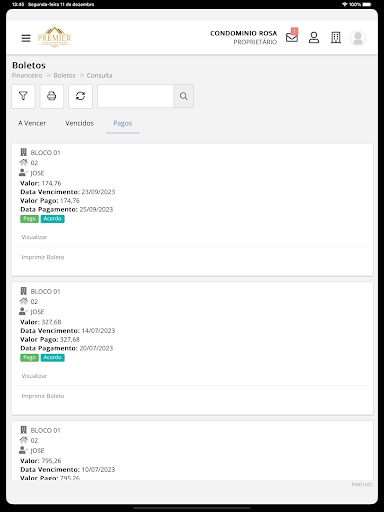Click Imprimir Boleto for the 174,76 boleto
The width and height of the screenshot is (384, 512).
pyautogui.click(x=43, y=257)
